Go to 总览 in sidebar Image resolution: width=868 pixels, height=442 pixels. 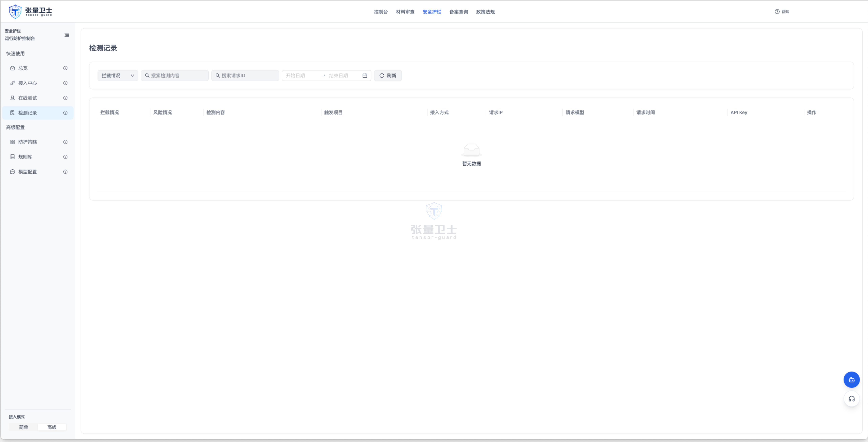point(38,68)
